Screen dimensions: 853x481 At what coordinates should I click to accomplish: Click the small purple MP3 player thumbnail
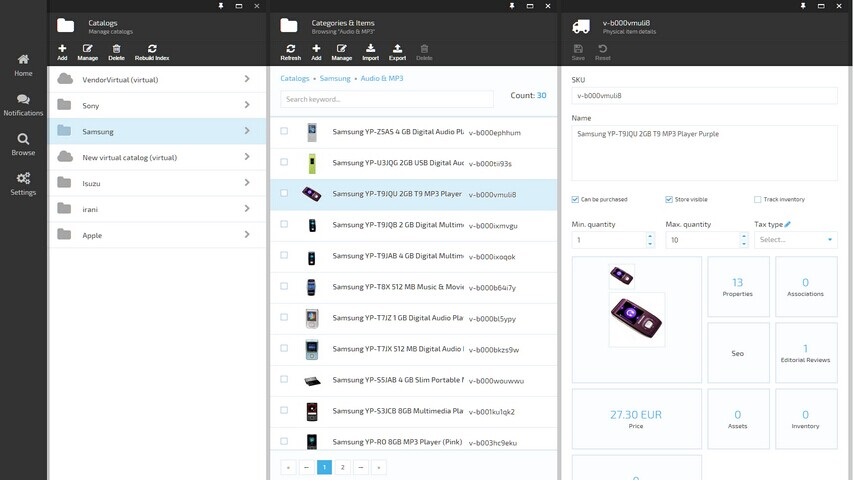pyautogui.click(x=621, y=275)
